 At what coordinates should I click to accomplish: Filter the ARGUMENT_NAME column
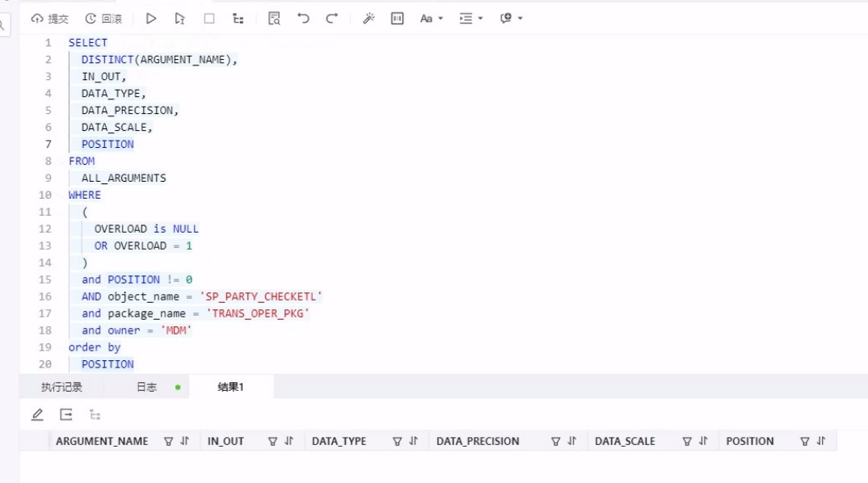coord(168,441)
